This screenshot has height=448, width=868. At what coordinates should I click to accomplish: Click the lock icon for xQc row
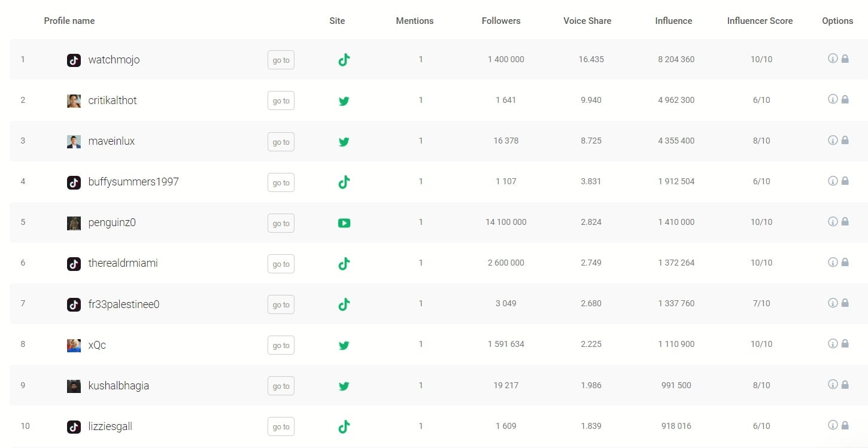[845, 344]
